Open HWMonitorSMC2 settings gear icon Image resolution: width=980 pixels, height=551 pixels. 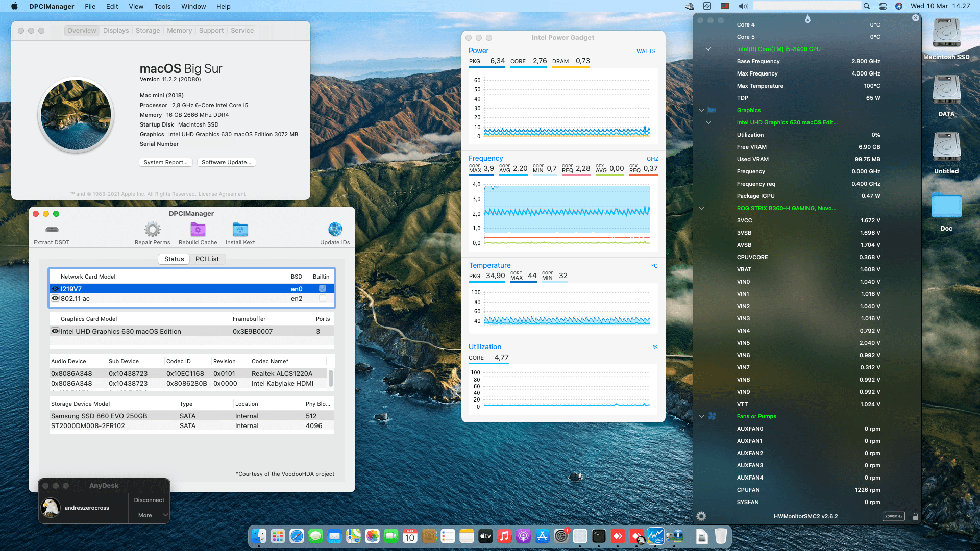[701, 516]
